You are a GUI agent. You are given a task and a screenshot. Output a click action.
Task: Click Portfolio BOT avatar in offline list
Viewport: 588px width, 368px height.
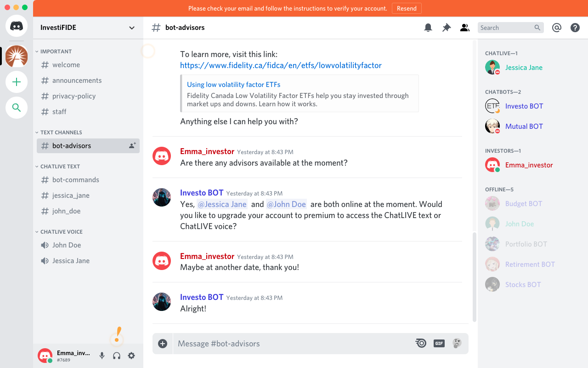pyautogui.click(x=492, y=244)
